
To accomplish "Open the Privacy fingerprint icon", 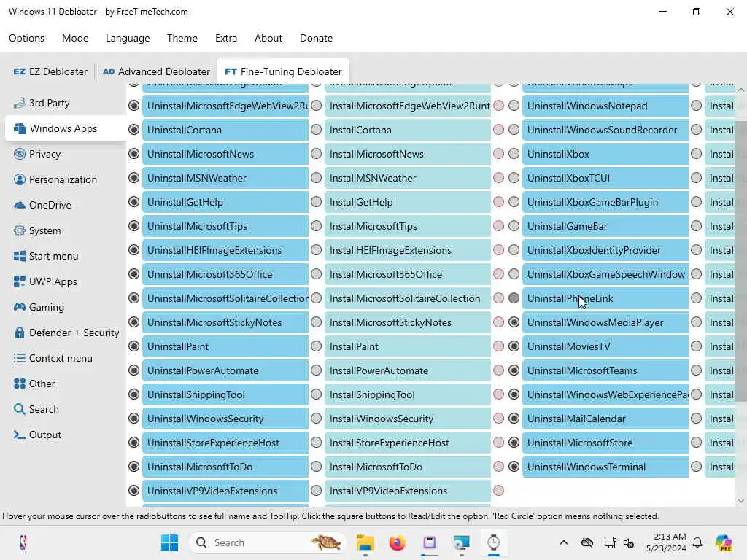I will pyautogui.click(x=20, y=154).
